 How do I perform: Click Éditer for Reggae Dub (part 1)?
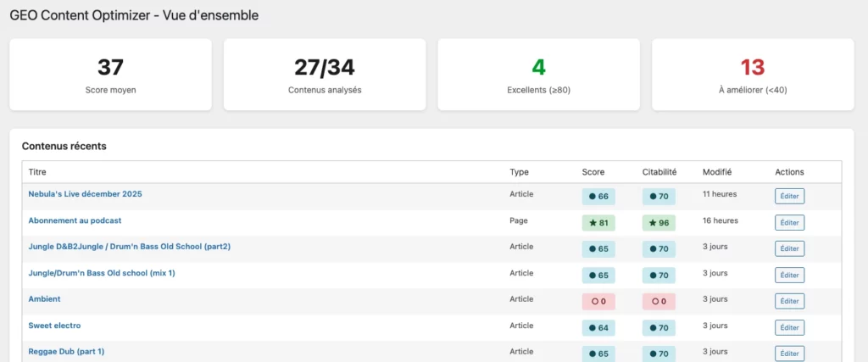coord(789,354)
